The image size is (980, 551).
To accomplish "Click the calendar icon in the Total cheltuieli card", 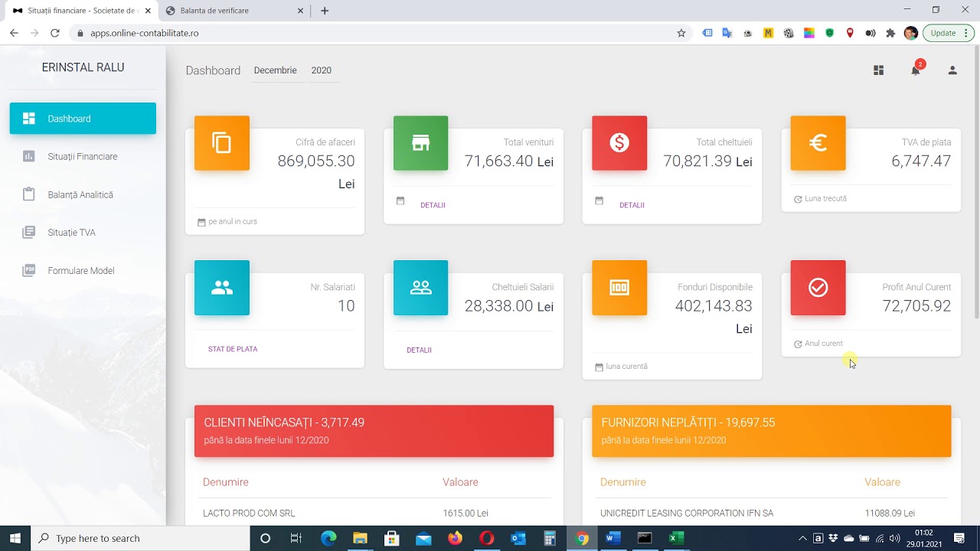I will pos(599,201).
